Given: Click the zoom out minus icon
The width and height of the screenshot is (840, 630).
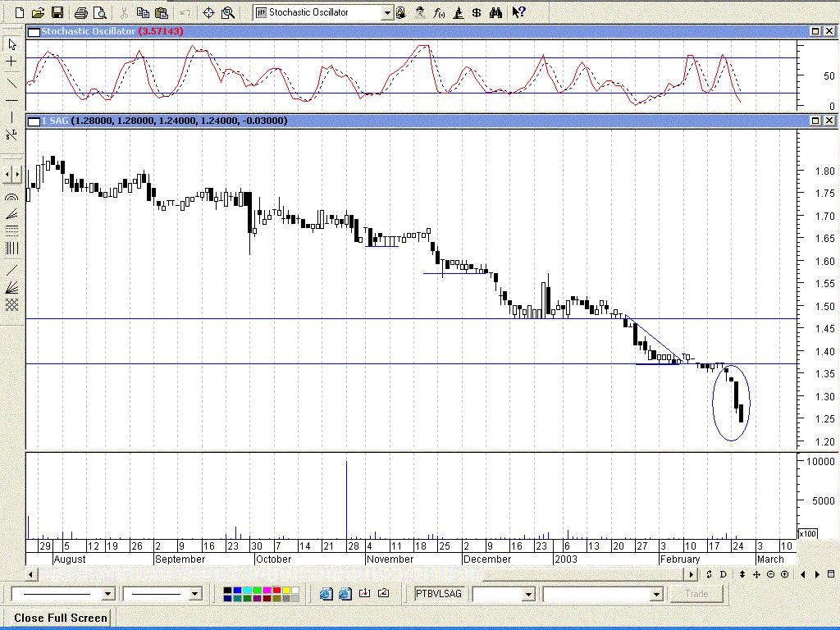Looking at the screenshot, I should pyautogui.click(x=770, y=574).
